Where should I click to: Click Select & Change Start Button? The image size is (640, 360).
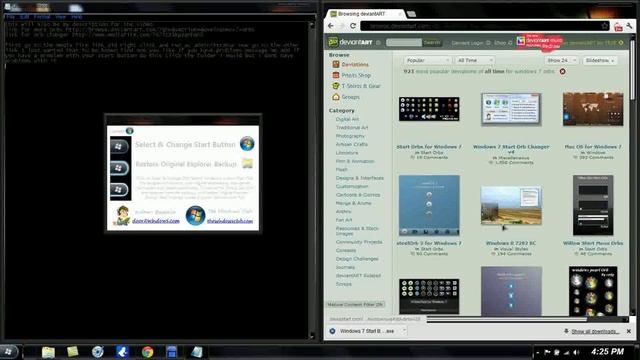coord(185,144)
